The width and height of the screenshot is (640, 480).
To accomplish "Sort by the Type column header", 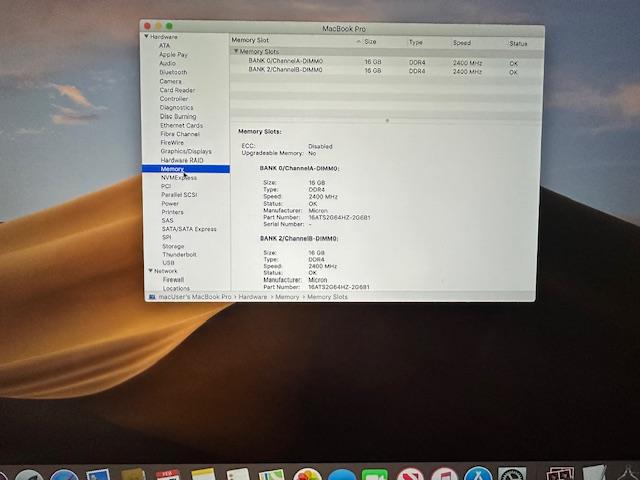I will pos(416,42).
